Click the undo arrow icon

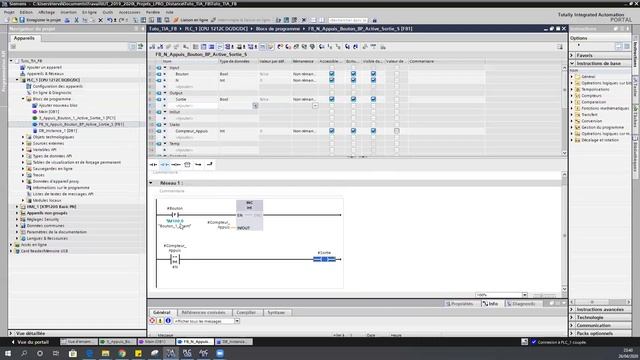109,20
